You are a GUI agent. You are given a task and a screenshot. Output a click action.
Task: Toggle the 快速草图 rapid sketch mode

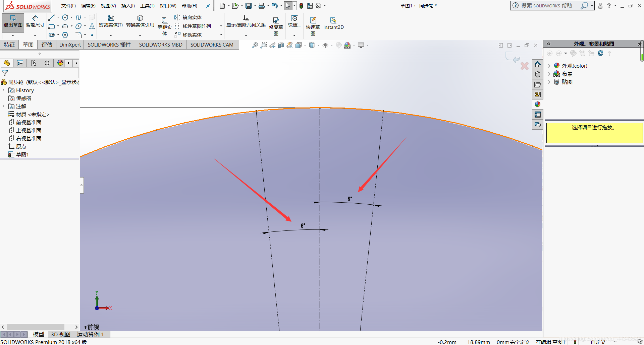click(x=313, y=23)
